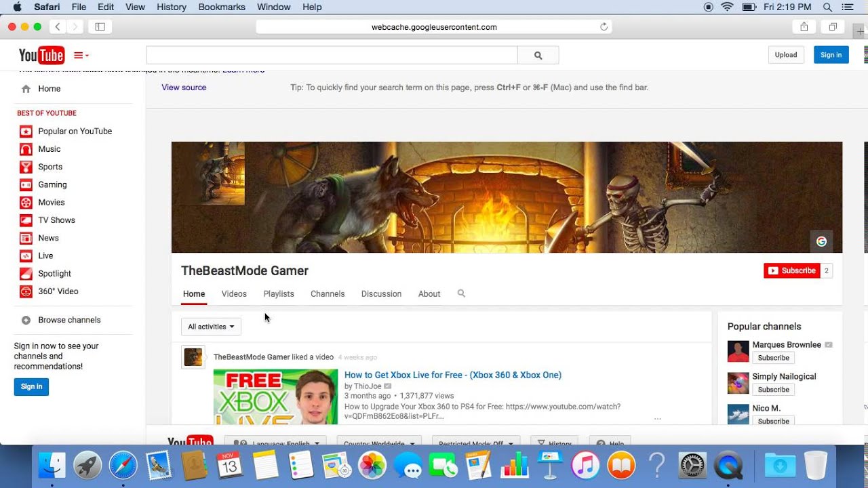
Task: Open the three-dot menu on the liked video
Action: 657,419
